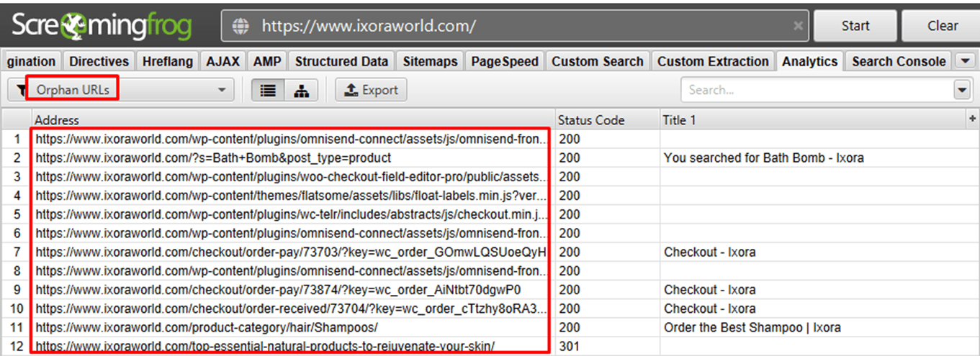Start the crawl with Start button
The height and width of the screenshot is (356, 980).
tap(855, 26)
